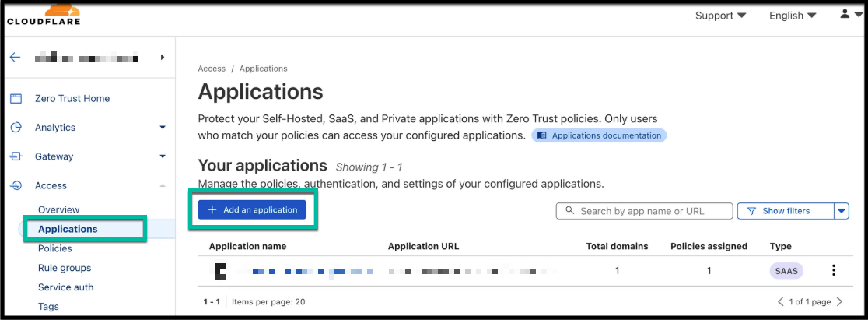Open the three-dot menu for the SAAS row
Screen dimensions: 868x320
(x=834, y=271)
